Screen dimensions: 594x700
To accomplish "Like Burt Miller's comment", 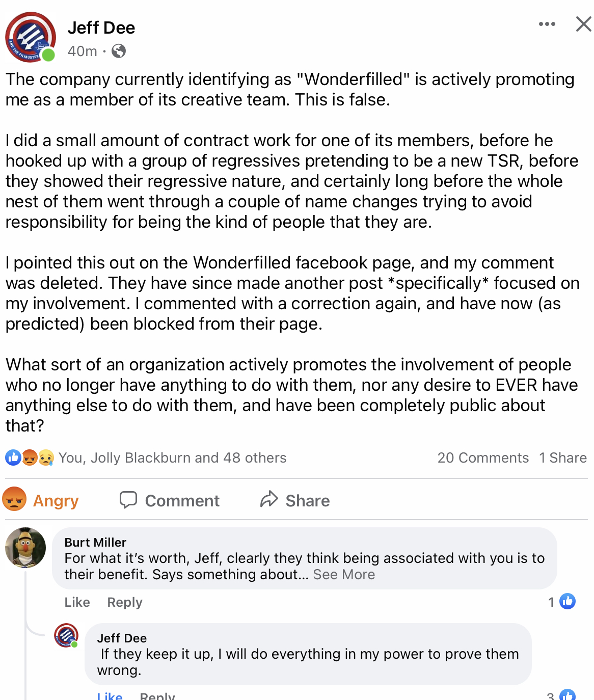I will tap(77, 602).
